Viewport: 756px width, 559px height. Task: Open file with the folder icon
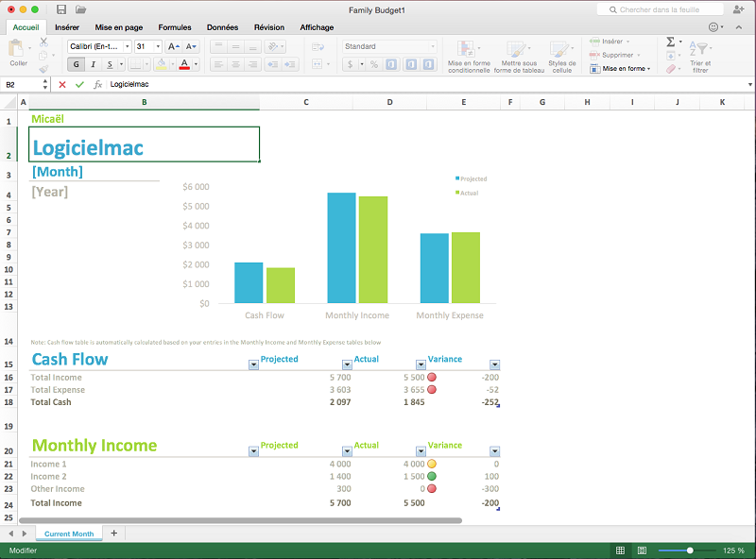[80, 9]
